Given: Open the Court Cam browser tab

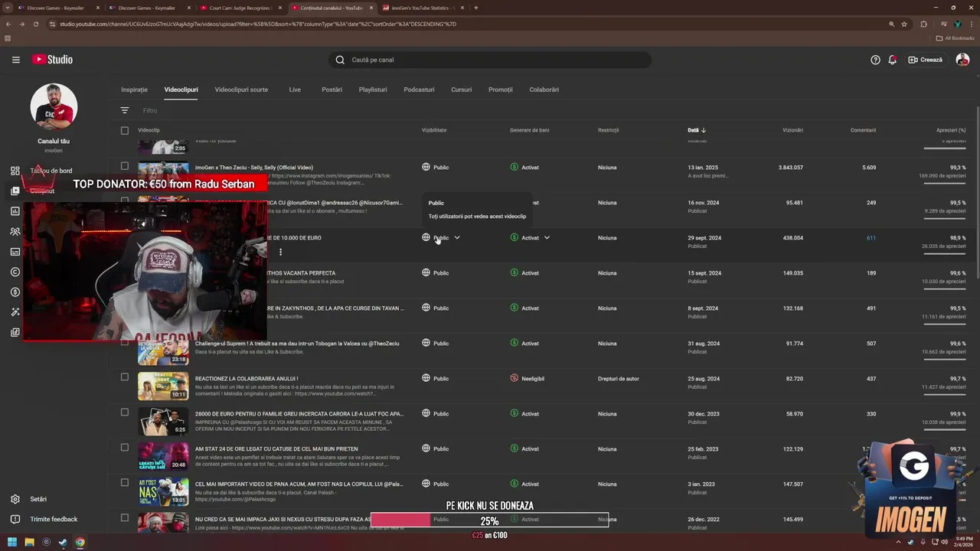Looking at the screenshot, I should [240, 8].
